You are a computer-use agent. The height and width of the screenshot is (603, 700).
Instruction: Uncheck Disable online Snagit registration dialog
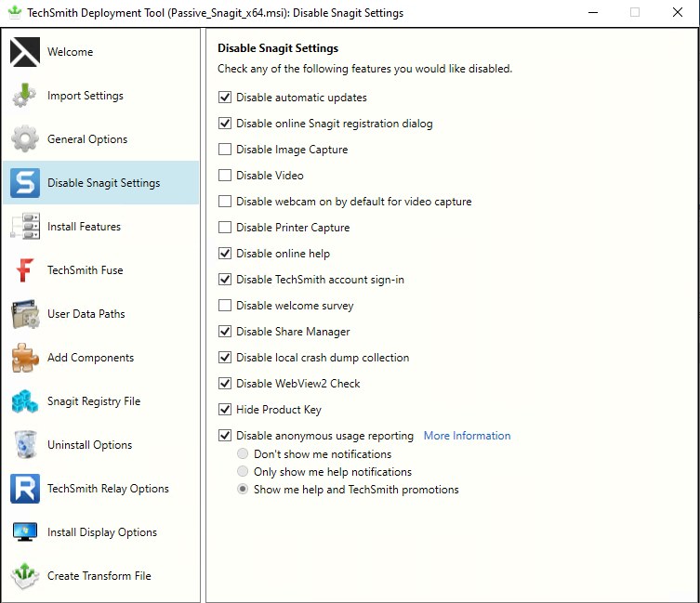tap(225, 124)
